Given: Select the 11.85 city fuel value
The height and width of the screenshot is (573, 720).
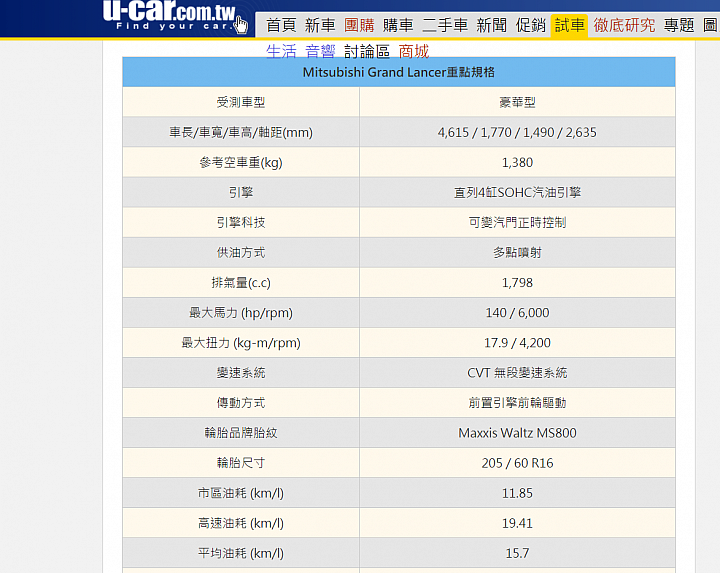Looking at the screenshot, I should (517, 493).
